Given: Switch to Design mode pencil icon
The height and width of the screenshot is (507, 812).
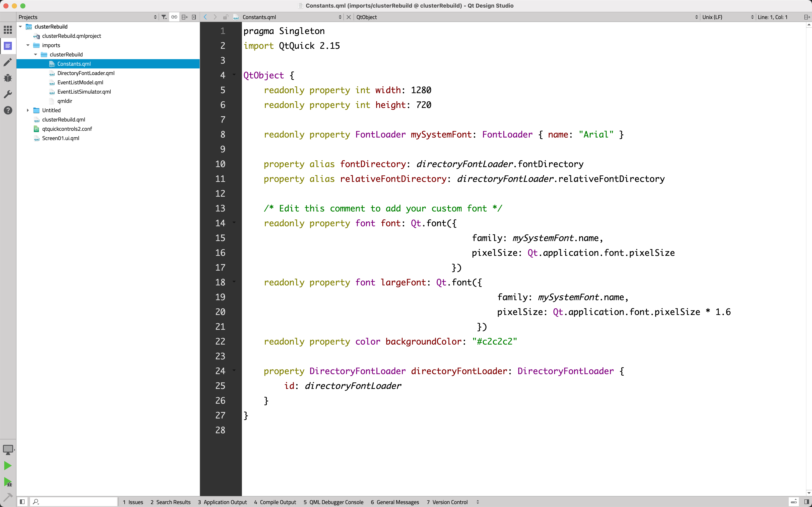Looking at the screenshot, I should pos(8,62).
